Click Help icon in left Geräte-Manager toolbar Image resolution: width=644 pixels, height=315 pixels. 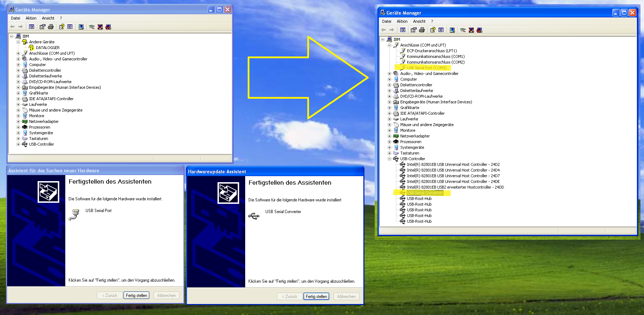click(x=62, y=27)
